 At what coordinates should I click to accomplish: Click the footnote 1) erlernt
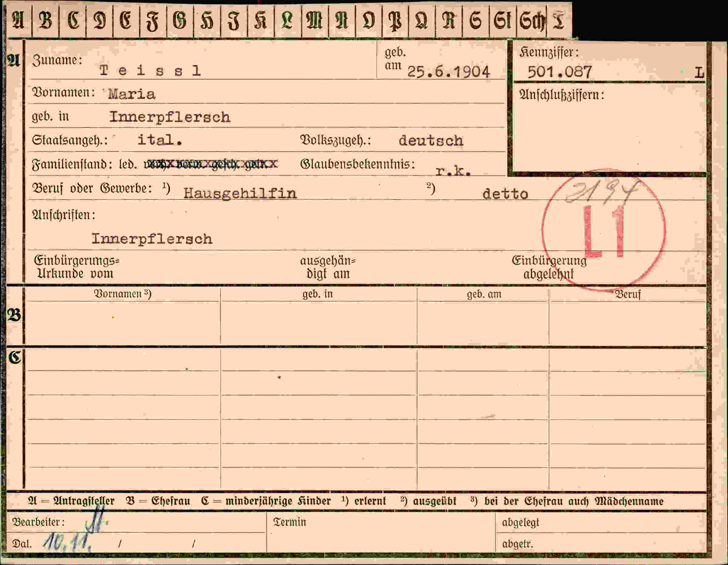pos(364,501)
